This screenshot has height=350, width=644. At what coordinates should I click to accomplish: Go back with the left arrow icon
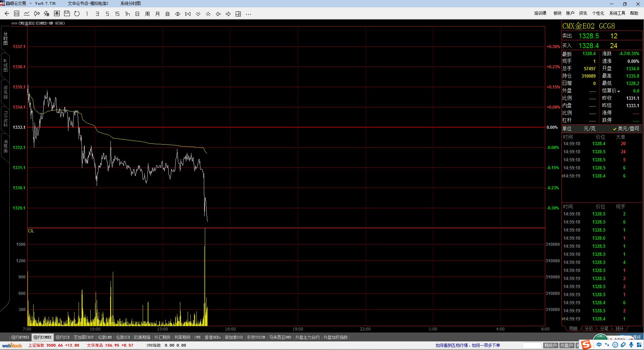7,14
